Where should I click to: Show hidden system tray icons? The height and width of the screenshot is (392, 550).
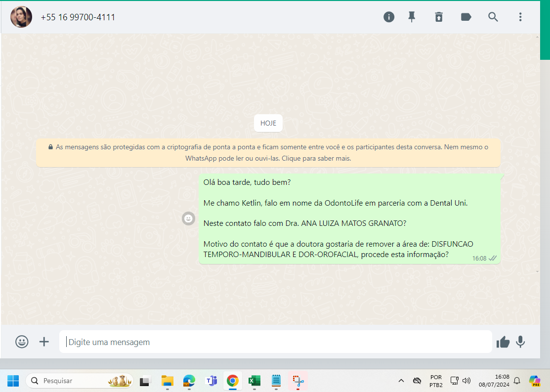(x=401, y=381)
